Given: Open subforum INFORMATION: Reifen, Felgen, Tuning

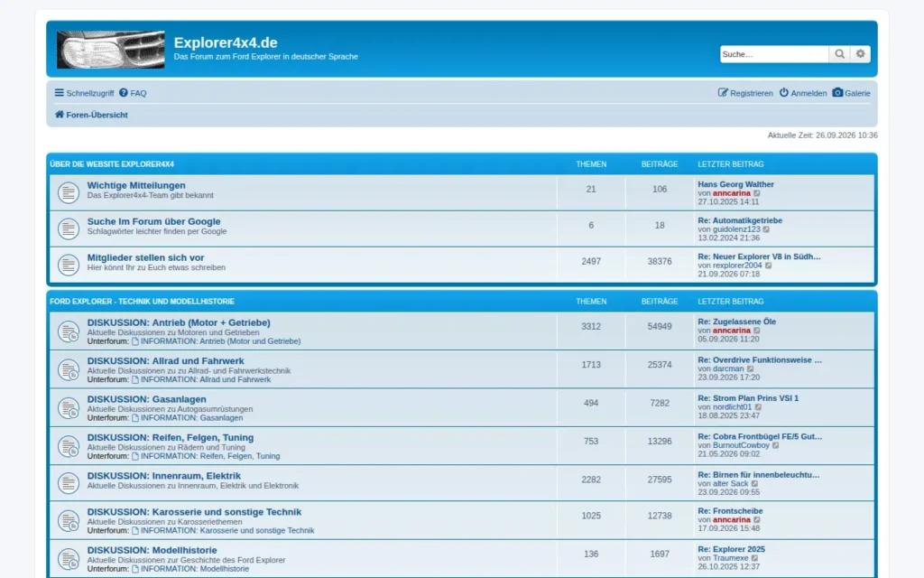Looking at the screenshot, I should pos(206,456).
